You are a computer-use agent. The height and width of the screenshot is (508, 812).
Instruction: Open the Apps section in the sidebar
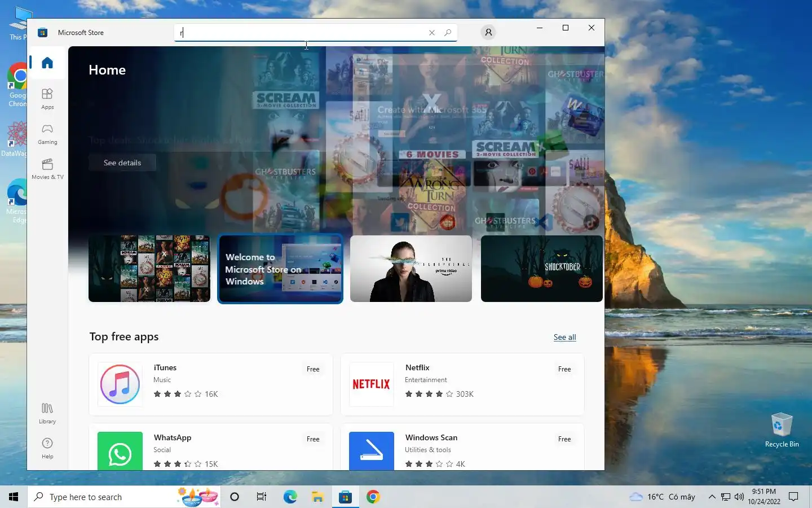pyautogui.click(x=47, y=99)
